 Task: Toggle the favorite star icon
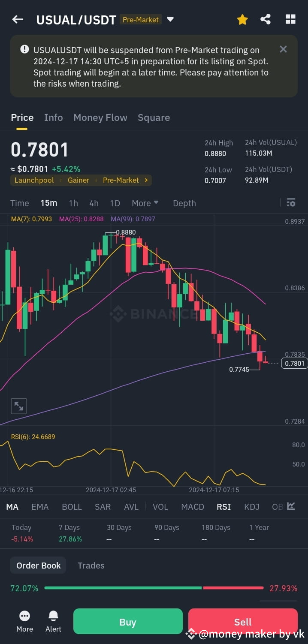(x=242, y=19)
